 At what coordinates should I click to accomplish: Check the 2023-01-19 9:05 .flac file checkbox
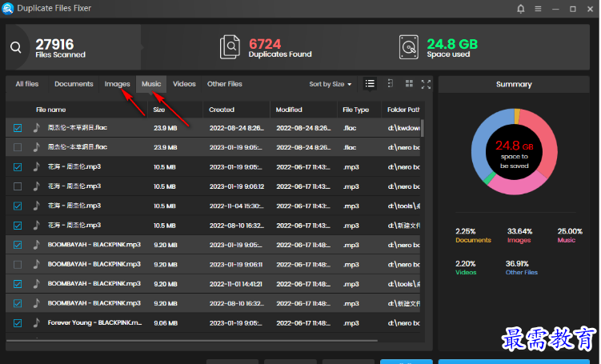point(18,147)
